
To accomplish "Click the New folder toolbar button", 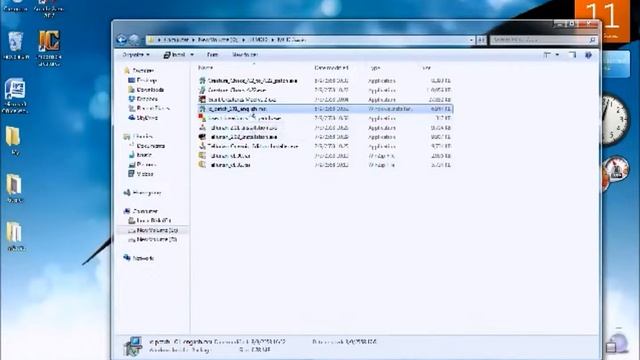I will pyautogui.click(x=245, y=55).
